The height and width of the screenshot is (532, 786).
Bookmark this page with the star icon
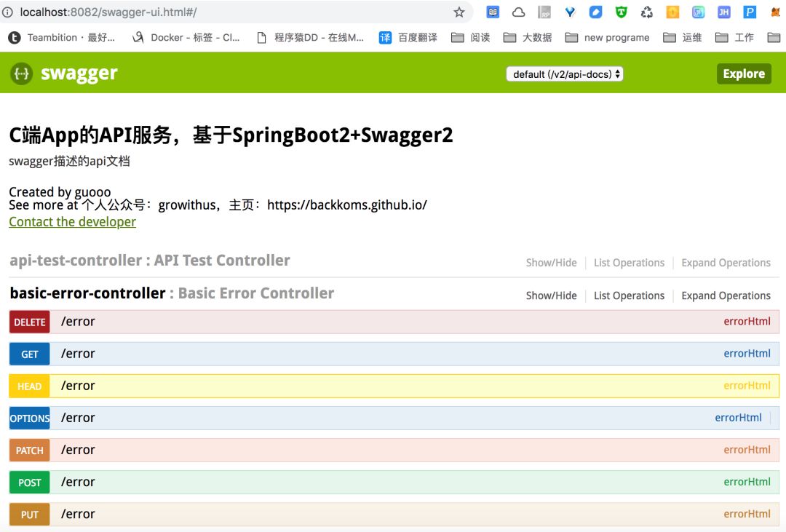point(458,12)
